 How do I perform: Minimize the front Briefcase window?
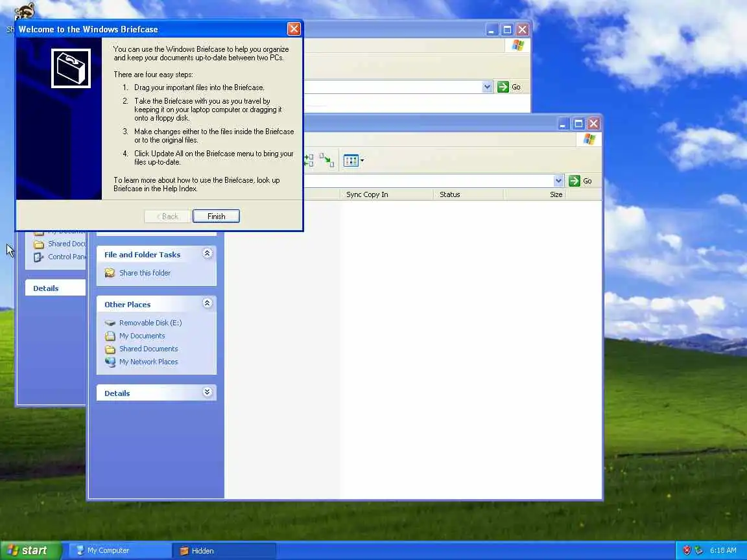coord(563,124)
